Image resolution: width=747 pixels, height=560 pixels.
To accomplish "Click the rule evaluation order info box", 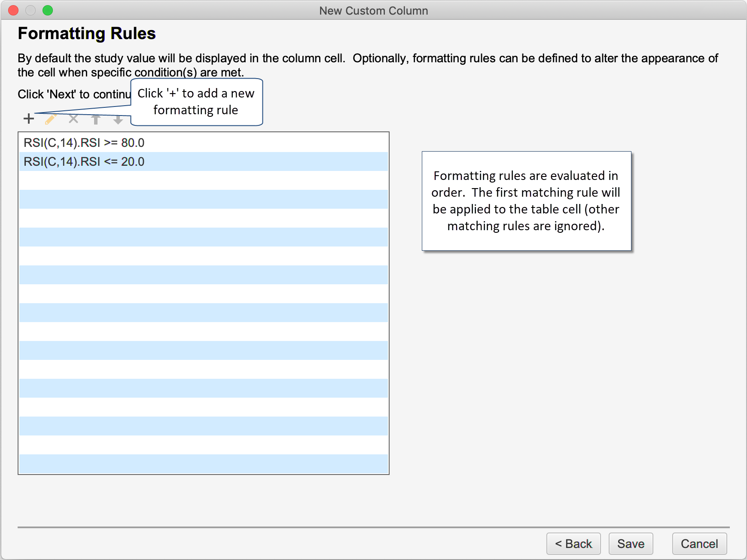I will (526, 201).
